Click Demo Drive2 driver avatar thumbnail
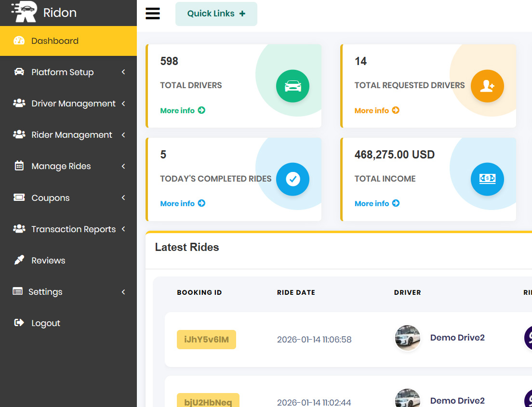The width and height of the screenshot is (532, 407). (407, 338)
